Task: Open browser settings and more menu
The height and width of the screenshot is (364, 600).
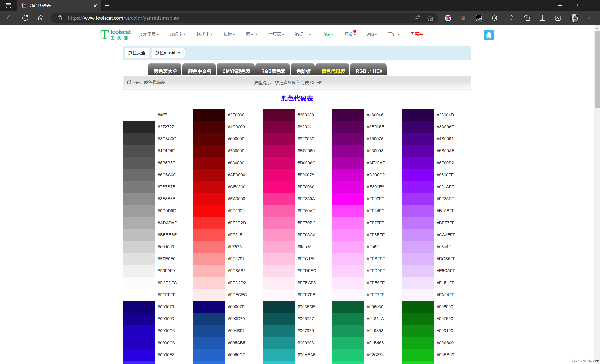Action: click(x=590, y=18)
